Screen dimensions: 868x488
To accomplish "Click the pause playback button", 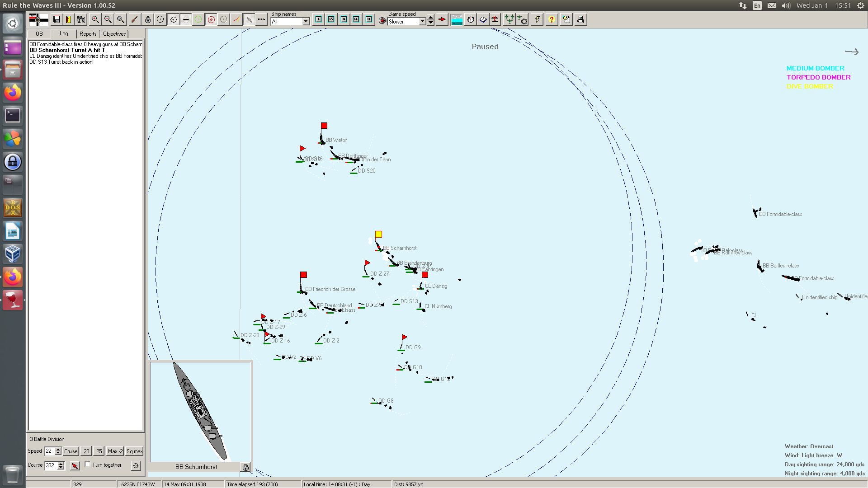I will point(369,19).
